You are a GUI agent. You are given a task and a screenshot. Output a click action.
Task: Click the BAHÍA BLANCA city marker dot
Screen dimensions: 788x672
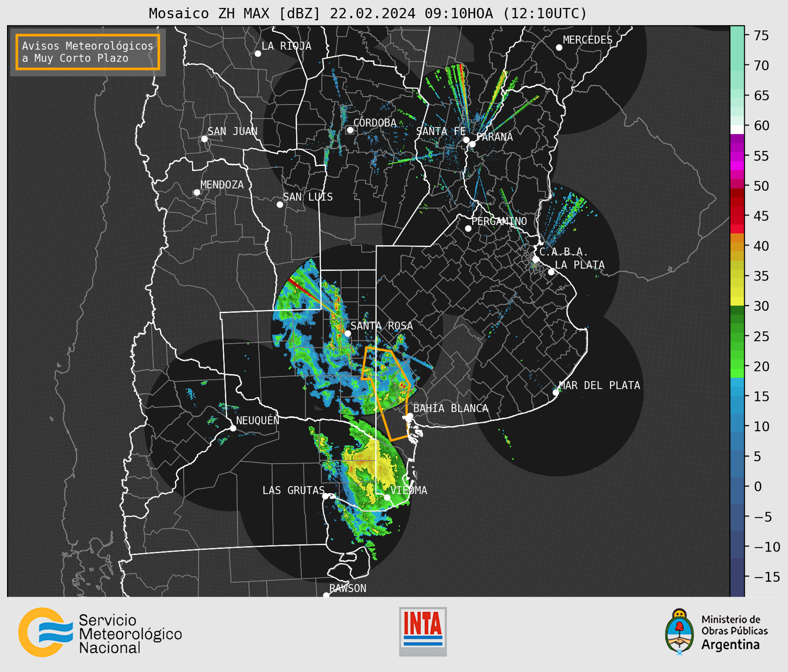pos(410,416)
